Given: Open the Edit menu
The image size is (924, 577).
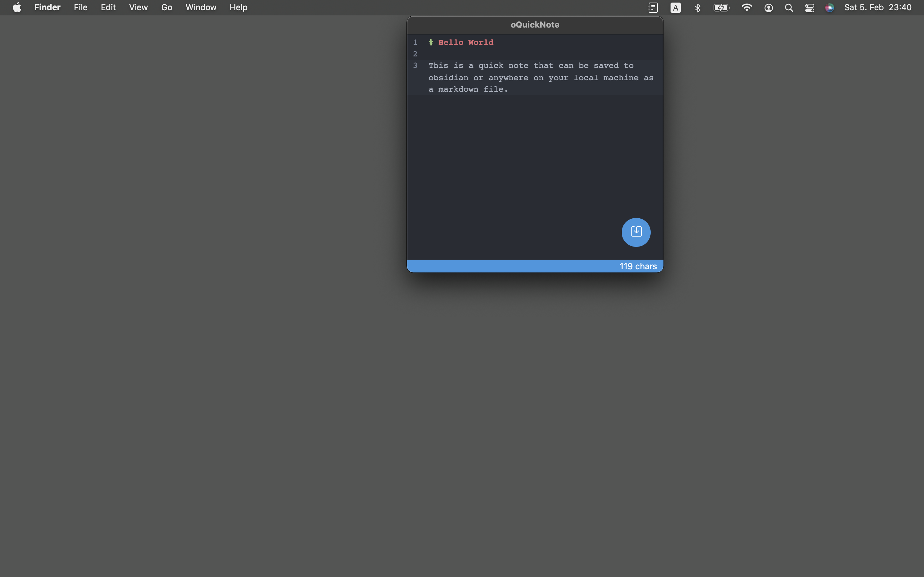Looking at the screenshot, I should (x=108, y=7).
